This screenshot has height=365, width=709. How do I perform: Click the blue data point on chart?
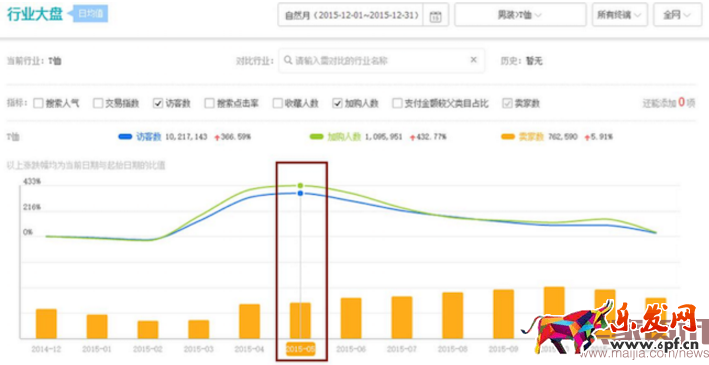coord(300,193)
